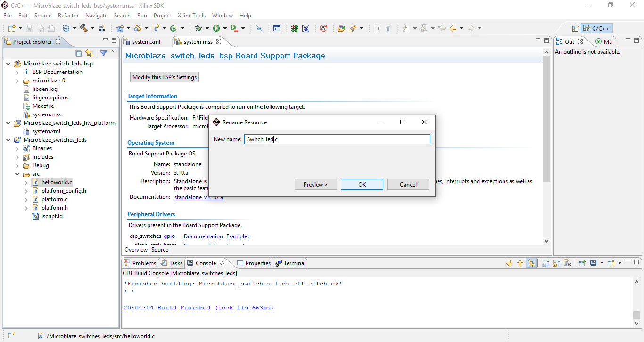
Task: Select libgen.log file
Action: pos(40,89)
